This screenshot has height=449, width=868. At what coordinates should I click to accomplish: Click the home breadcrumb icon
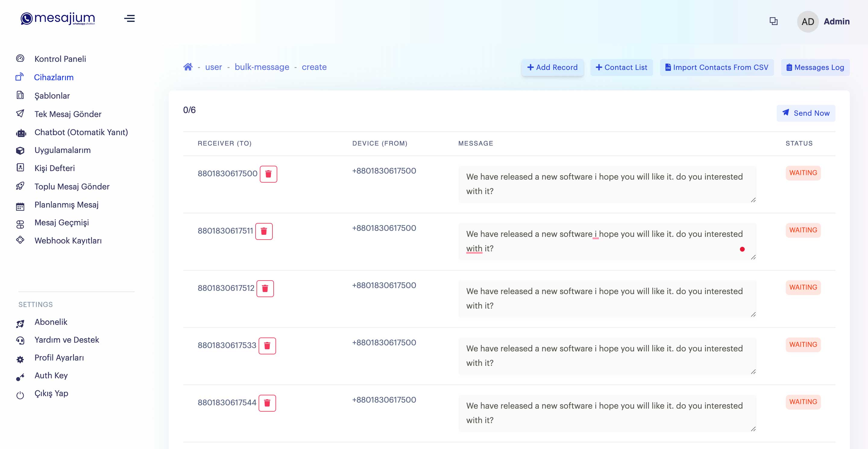point(188,67)
